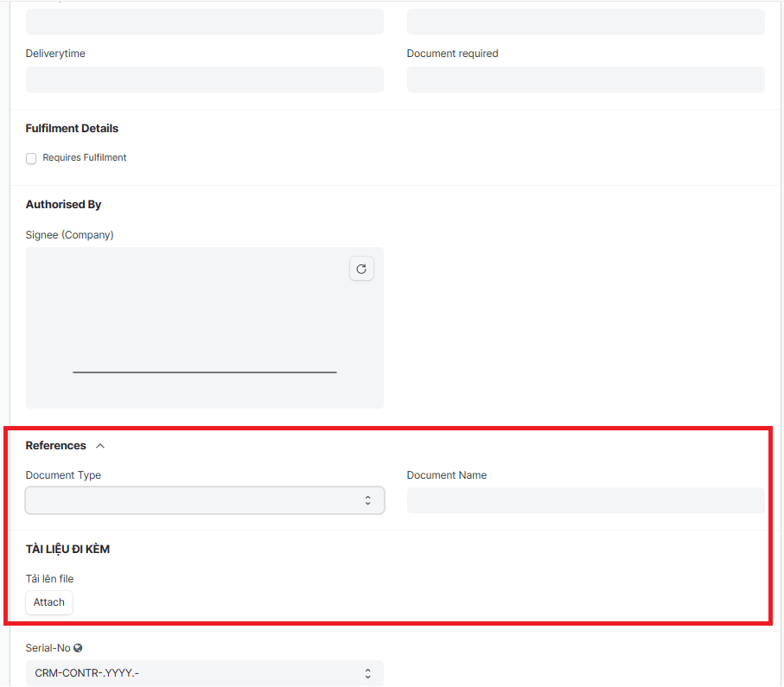Enable the Requires Fulfilment checkbox

[31, 158]
